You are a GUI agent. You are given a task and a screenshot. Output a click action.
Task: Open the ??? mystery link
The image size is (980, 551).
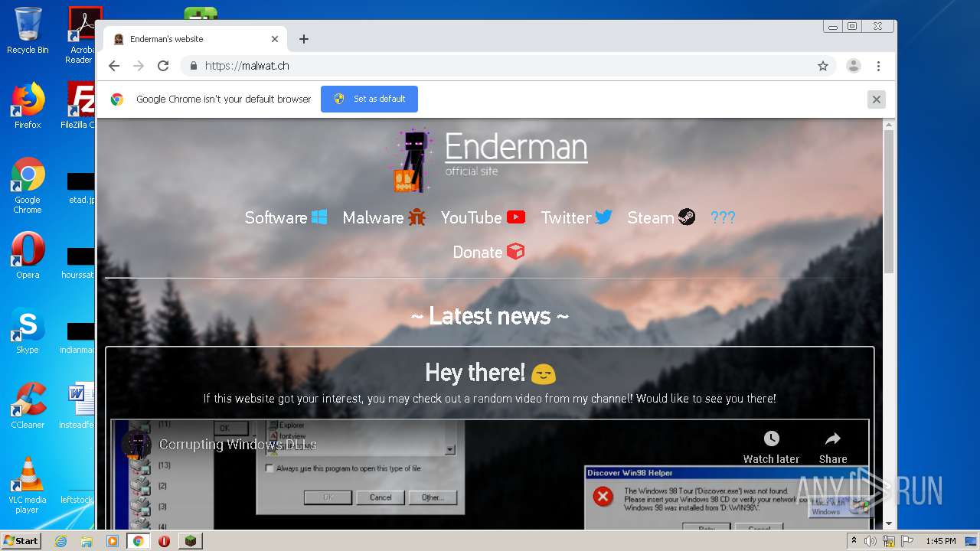[x=723, y=217]
